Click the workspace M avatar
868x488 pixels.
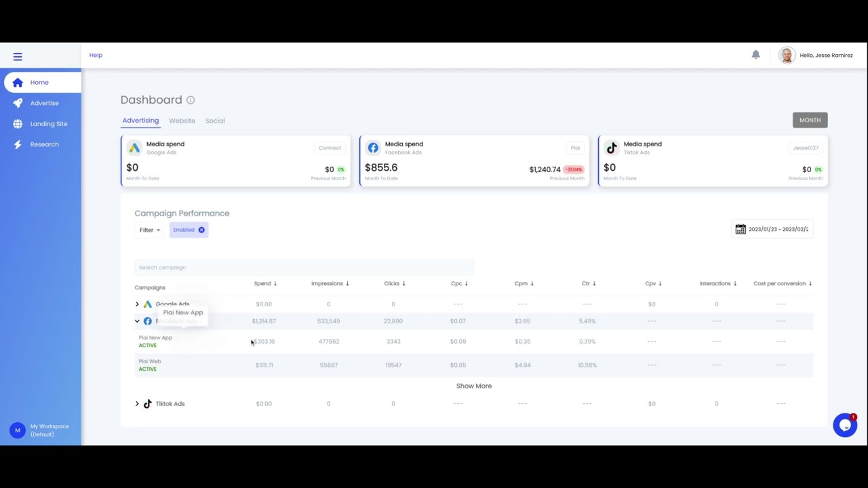coord(18,430)
